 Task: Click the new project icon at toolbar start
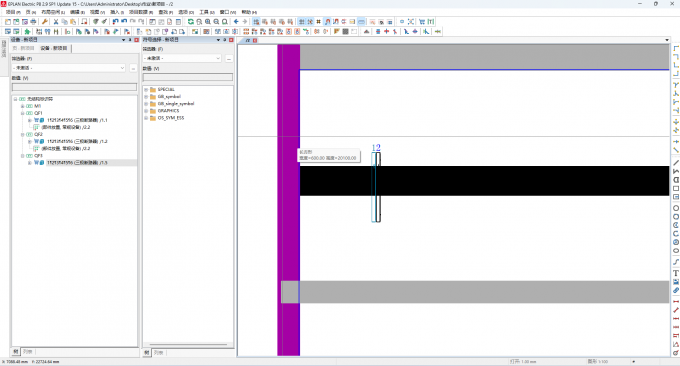(x=8, y=22)
